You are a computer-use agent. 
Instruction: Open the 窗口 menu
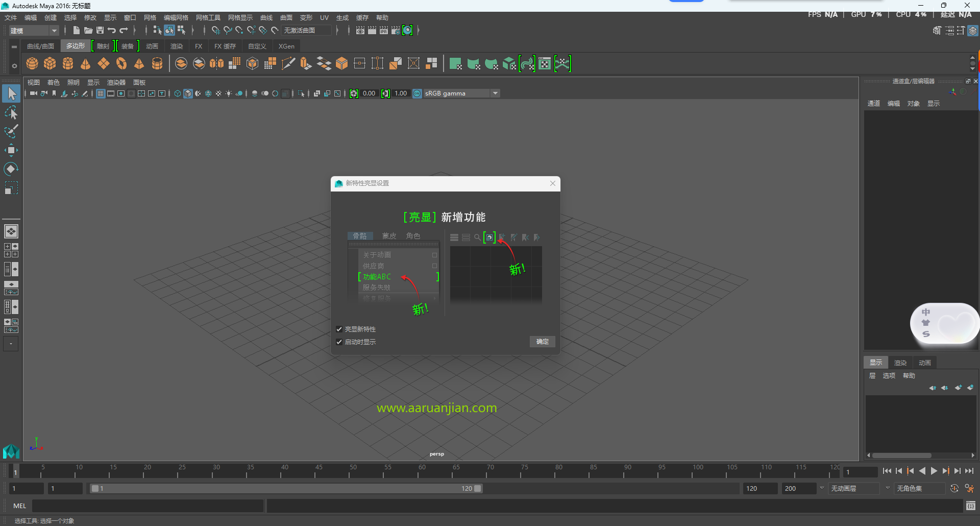(x=130, y=17)
